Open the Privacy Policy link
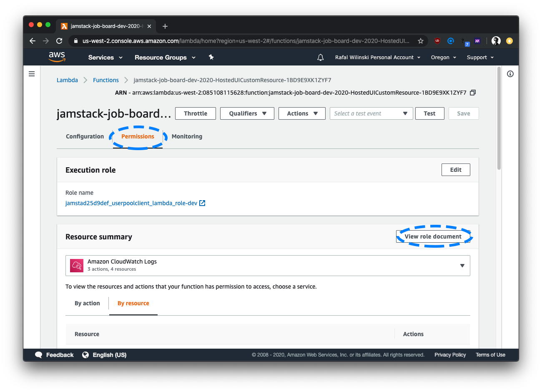The image size is (542, 392). click(450, 355)
